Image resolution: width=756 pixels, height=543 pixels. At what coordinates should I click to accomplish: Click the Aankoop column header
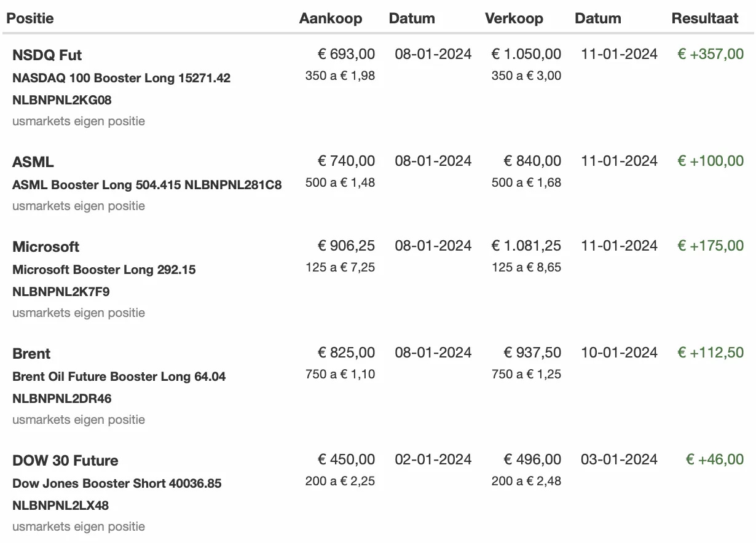coord(331,18)
